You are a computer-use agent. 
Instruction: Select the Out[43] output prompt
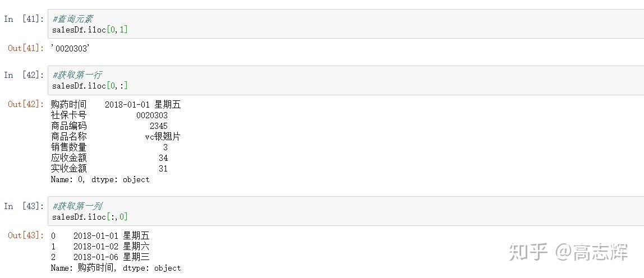26,235
